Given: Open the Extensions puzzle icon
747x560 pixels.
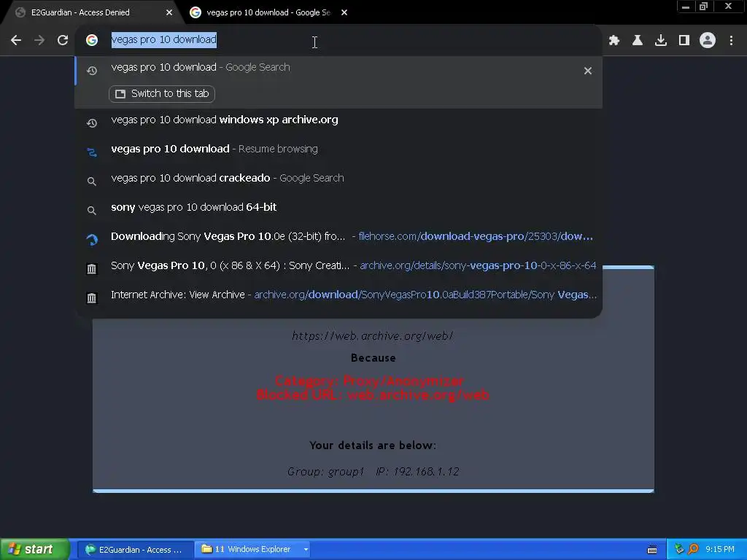Looking at the screenshot, I should tap(614, 41).
